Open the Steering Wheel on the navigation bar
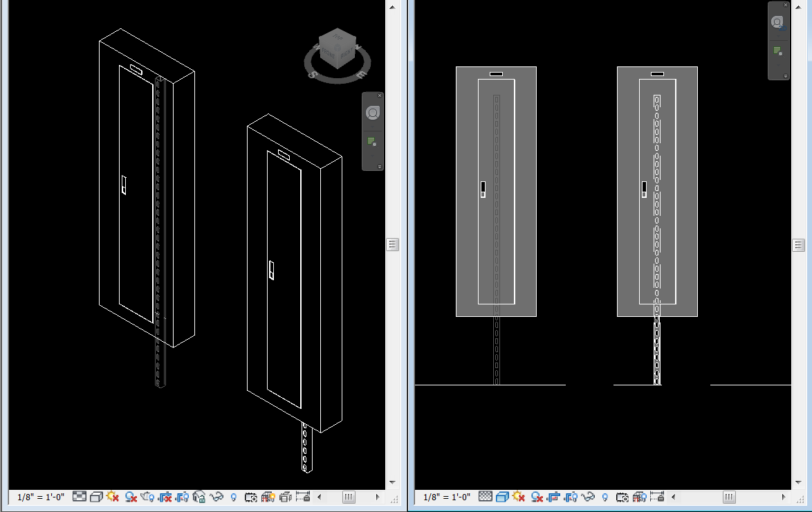Screen dimensions: 812x512 coord(373,113)
